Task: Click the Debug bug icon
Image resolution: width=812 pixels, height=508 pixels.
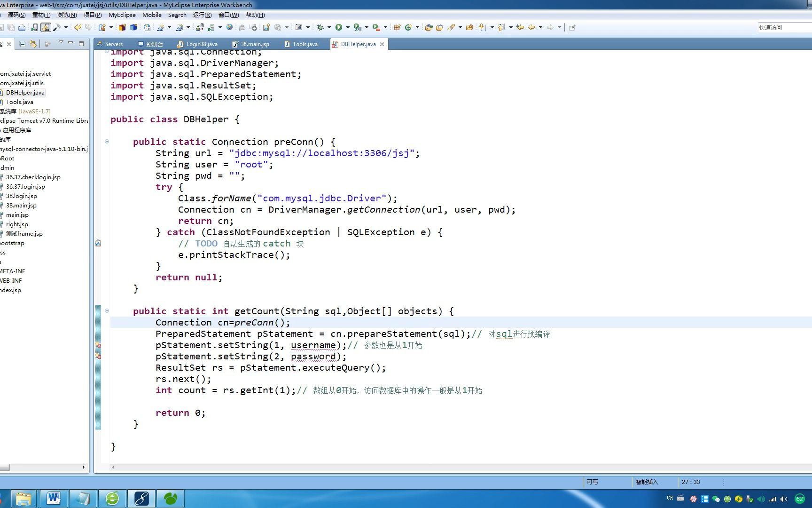Action: tap(320, 27)
